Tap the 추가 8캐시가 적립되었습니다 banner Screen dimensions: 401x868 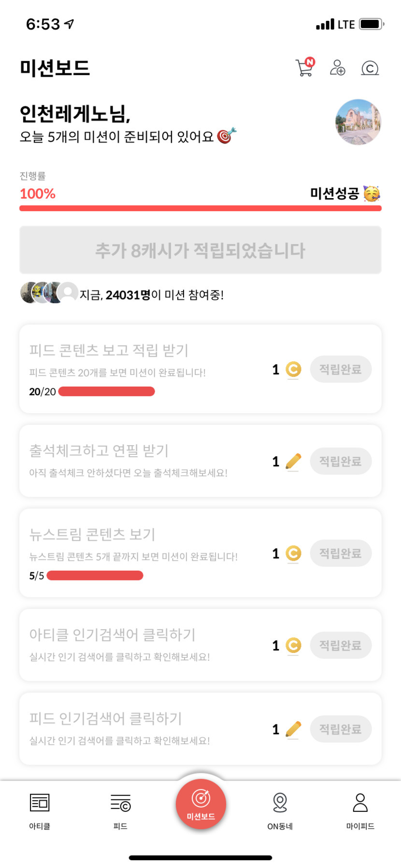pos(200,250)
